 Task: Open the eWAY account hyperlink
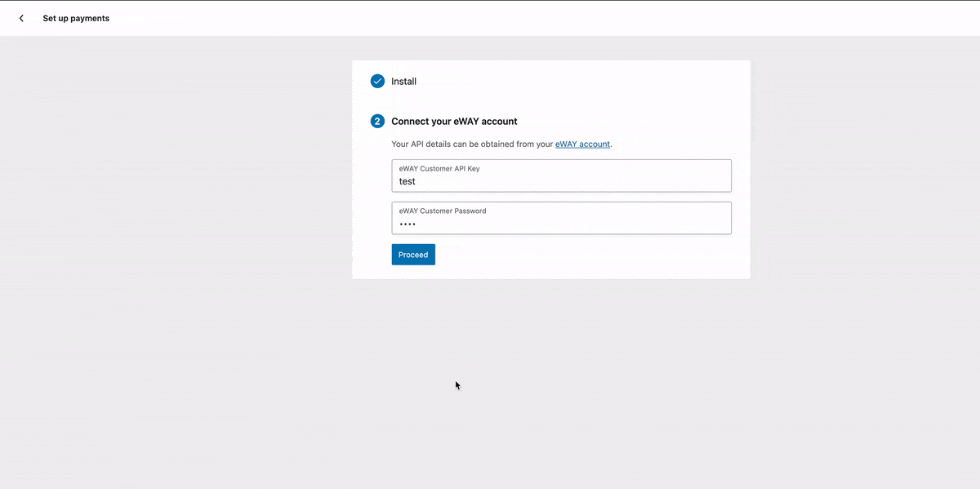click(x=582, y=144)
